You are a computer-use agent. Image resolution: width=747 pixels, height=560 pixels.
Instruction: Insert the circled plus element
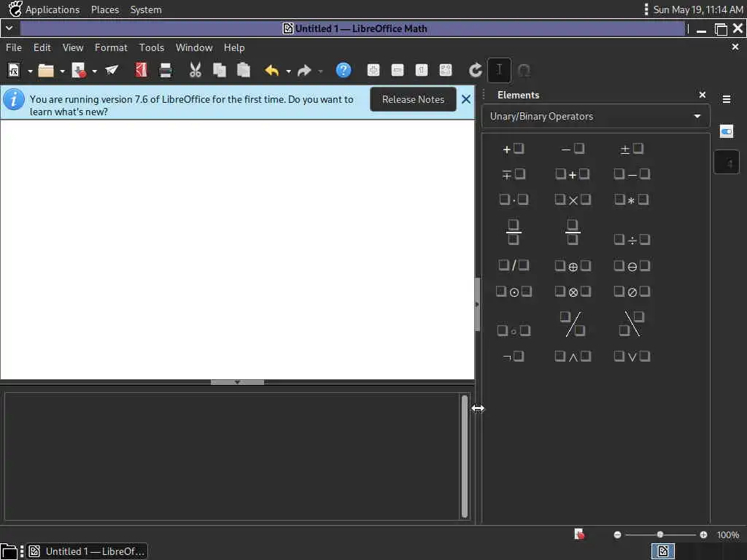click(573, 266)
